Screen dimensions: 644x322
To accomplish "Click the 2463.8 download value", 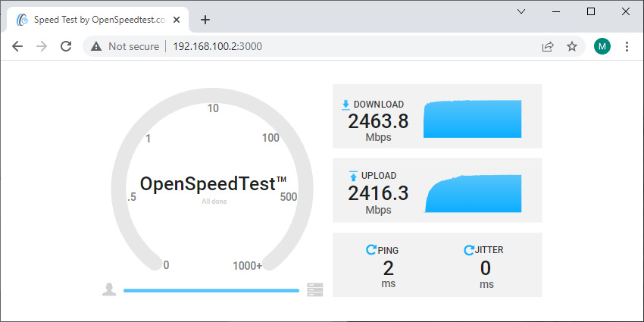I will click(x=378, y=121).
